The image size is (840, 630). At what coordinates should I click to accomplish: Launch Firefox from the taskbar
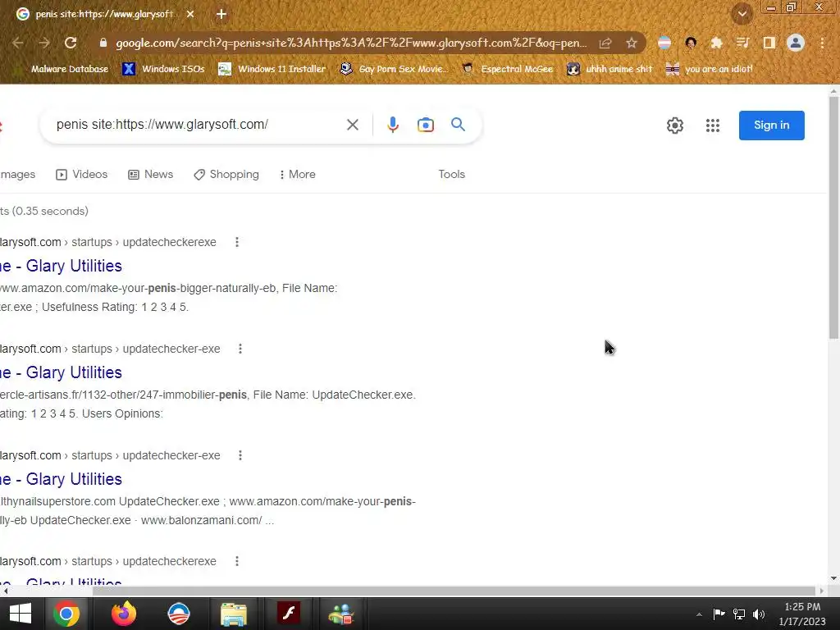click(124, 614)
